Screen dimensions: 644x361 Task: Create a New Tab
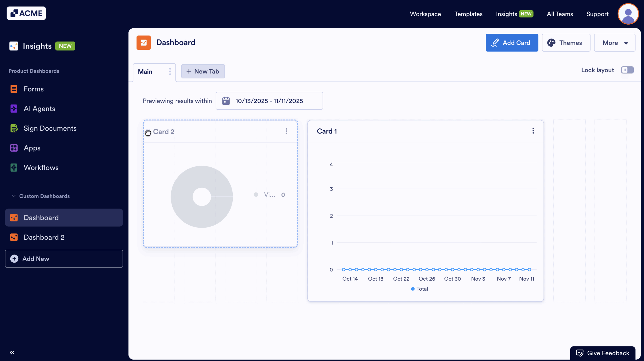(203, 71)
